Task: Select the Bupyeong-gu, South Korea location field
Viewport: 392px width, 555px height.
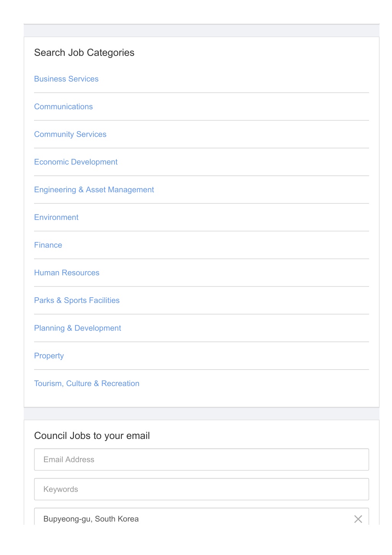Action: pyautogui.click(x=191, y=517)
